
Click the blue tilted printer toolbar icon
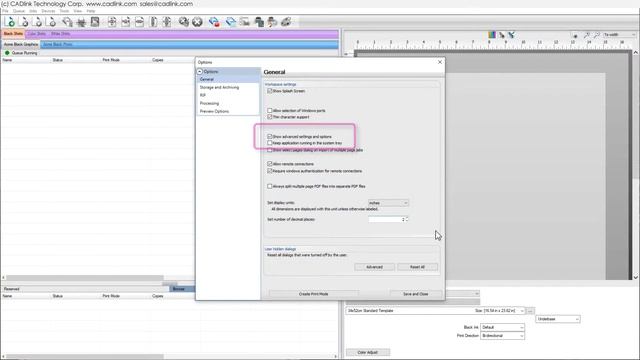[x=231, y=22]
